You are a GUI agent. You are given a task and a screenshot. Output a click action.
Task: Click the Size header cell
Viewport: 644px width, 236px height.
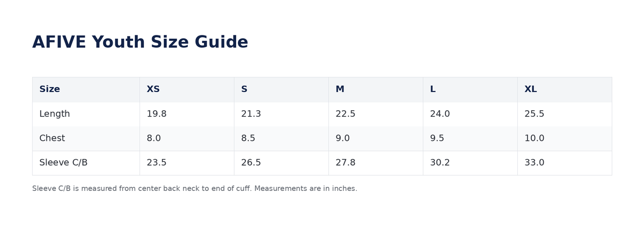point(86,89)
